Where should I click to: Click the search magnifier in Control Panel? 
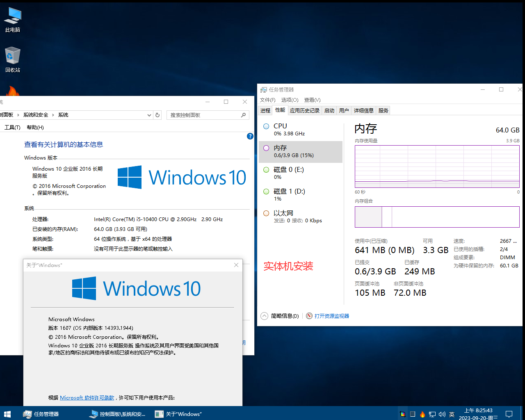click(x=243, y=115)
